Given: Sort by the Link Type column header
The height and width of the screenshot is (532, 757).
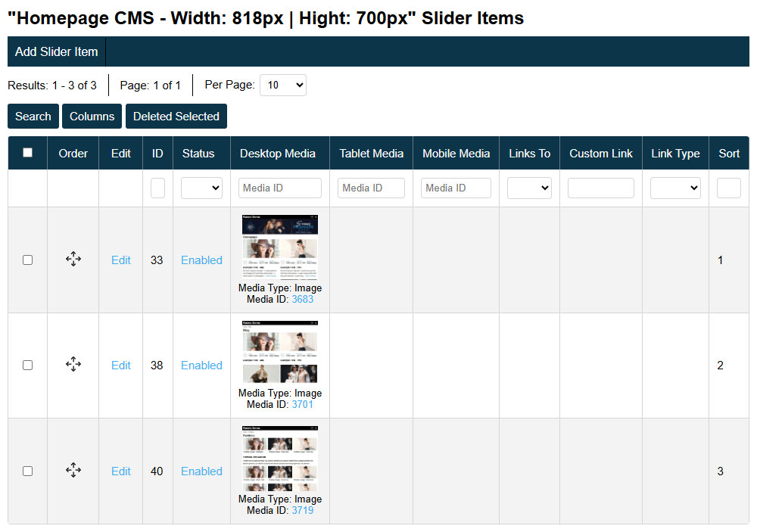Looking at the screenshot, I should tap(675, 154).
